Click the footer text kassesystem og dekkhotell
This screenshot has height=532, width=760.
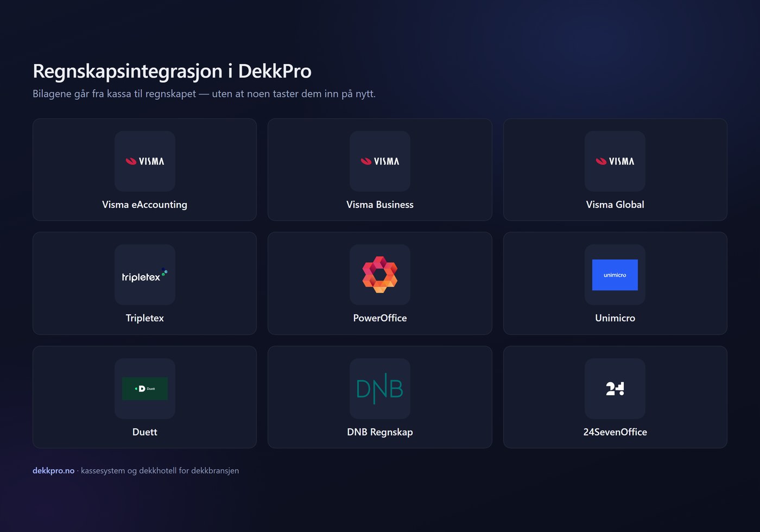click(160, 471)
